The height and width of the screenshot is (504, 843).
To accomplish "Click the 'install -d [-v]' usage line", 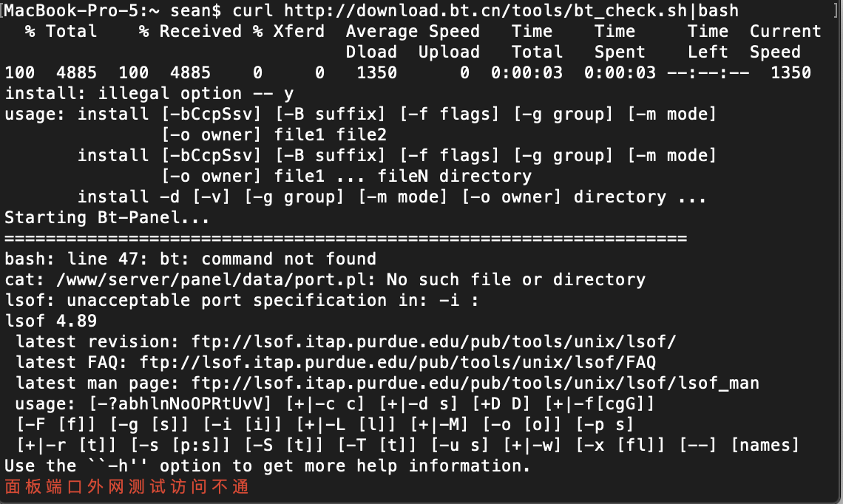I will coord(392,197).
